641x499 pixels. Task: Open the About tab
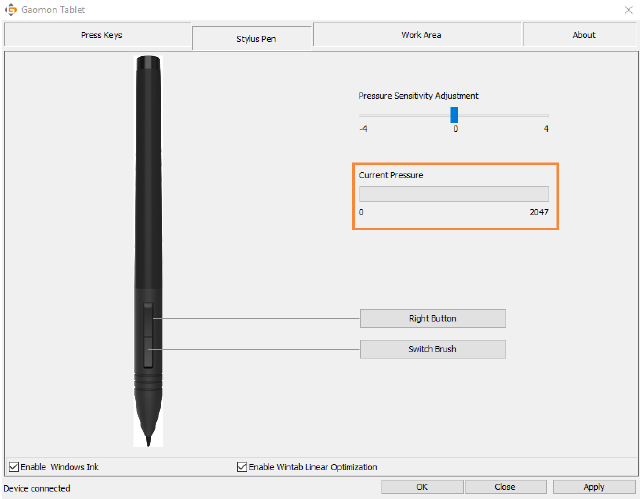(580, 35)
